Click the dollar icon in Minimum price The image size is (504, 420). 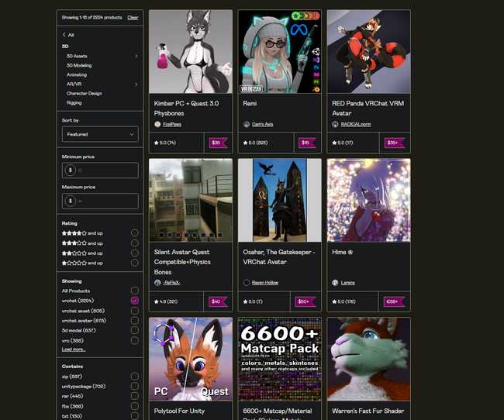pos(71,170)
